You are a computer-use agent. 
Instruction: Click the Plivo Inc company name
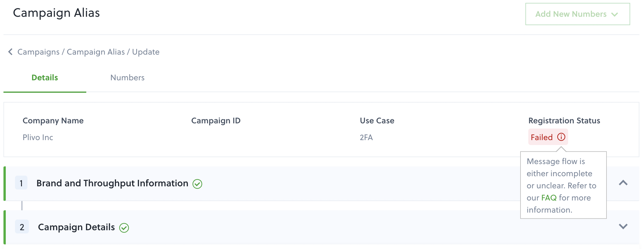click(x=38, y=137)
